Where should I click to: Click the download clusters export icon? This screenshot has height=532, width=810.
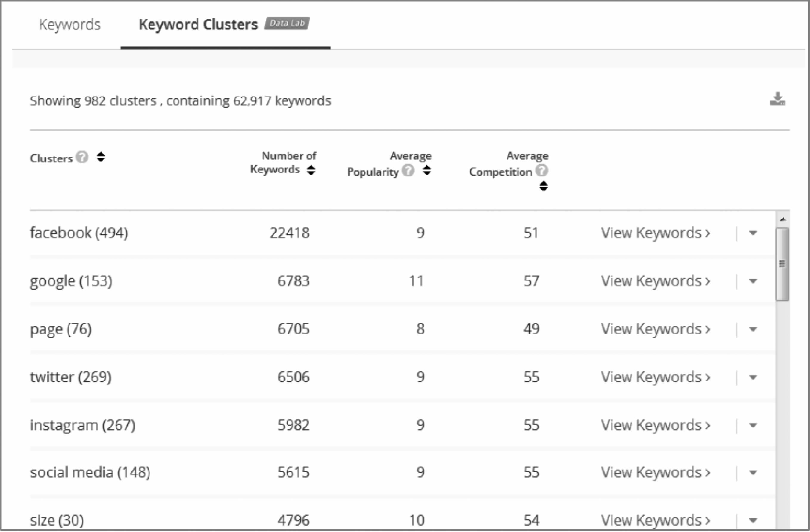click(x=778, y=99)
